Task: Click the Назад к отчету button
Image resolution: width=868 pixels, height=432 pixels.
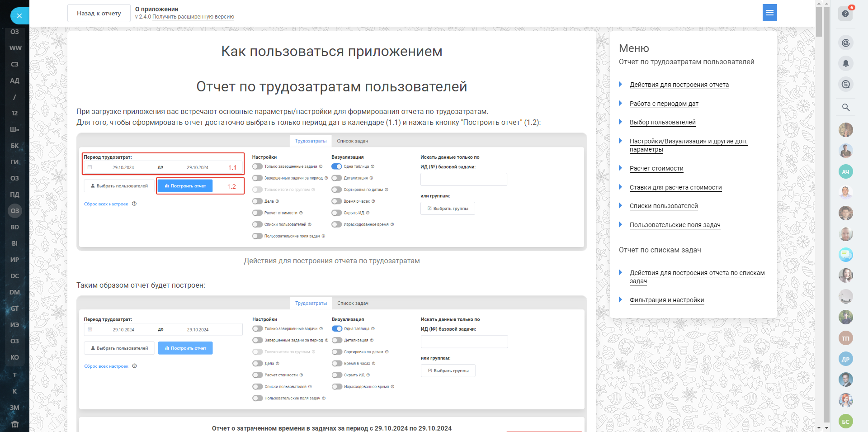Action: [99, 13]
